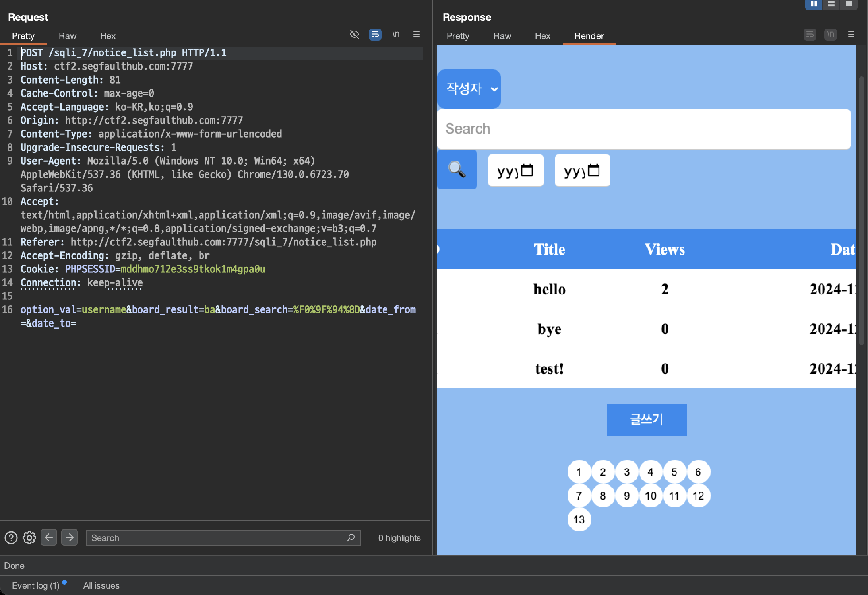Click the help question mark icon
The width and height of the screenshot is (868, 595).
pos(11,538)
